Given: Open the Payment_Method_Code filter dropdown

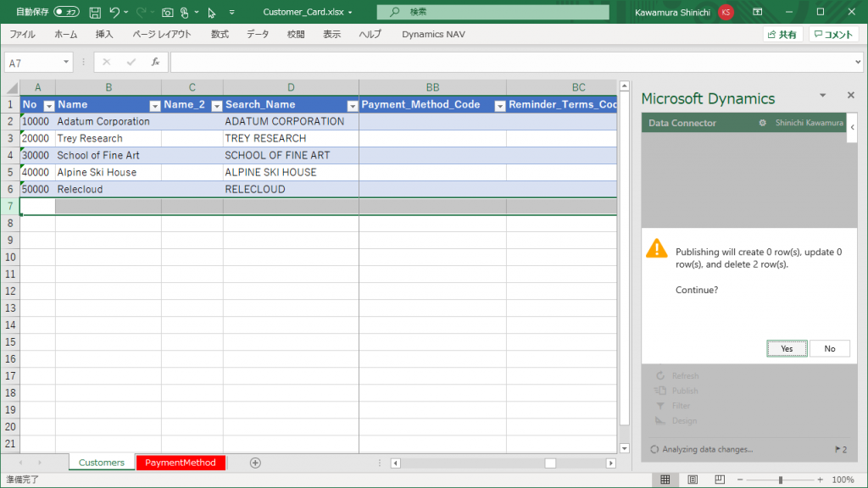Looking at the screenshot, I should coord(500,106).
